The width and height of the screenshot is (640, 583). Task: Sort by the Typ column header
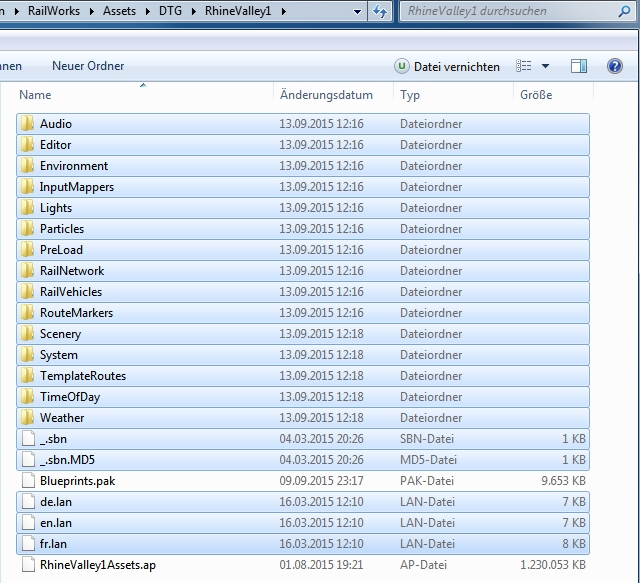410,95
